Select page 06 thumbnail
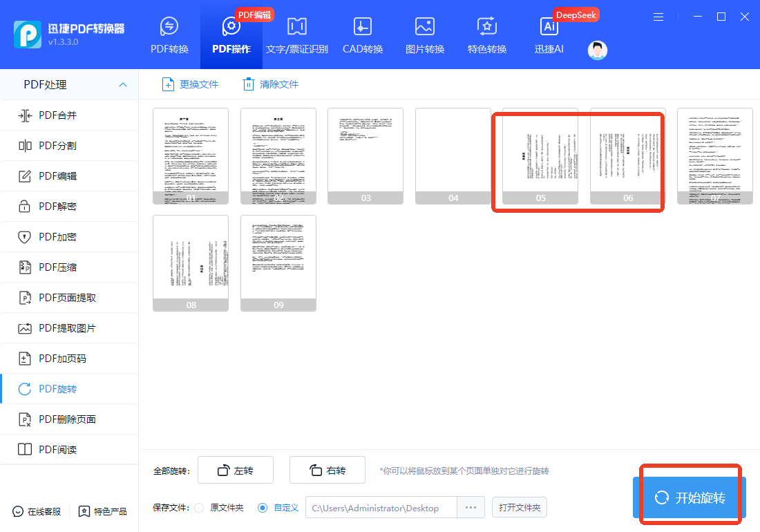 pyautogui.click(x=628, y=156)
